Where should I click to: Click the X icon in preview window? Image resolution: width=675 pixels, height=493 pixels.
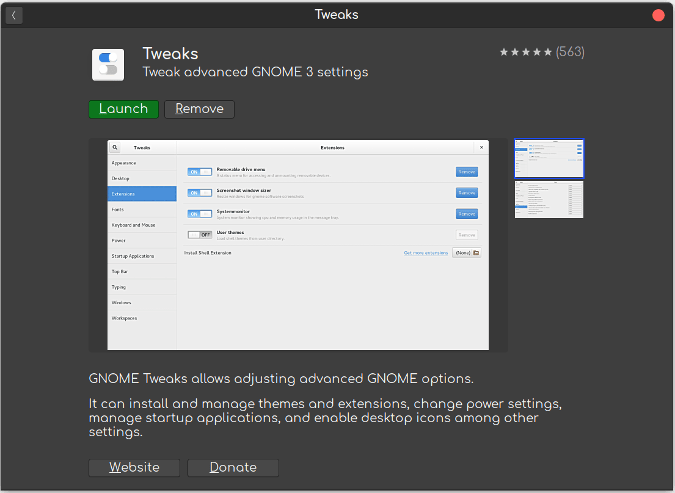pos(481,147)
